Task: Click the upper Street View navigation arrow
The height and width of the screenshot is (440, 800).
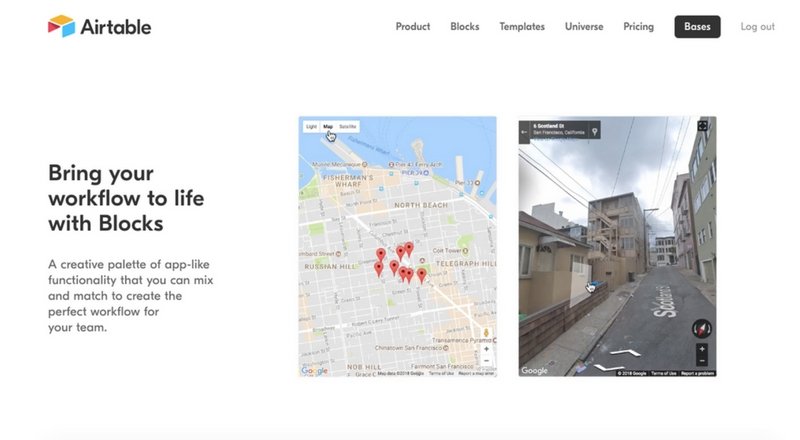Action: [626, 353]
